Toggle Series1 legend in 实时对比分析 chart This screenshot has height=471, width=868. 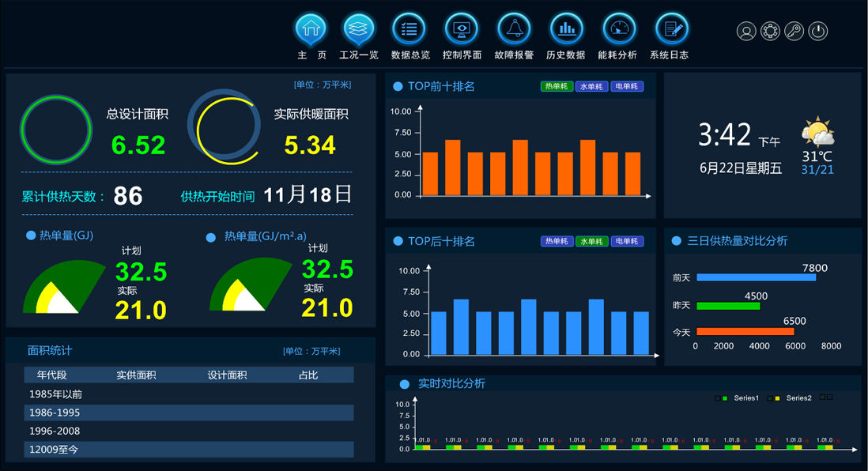(740, 398)
